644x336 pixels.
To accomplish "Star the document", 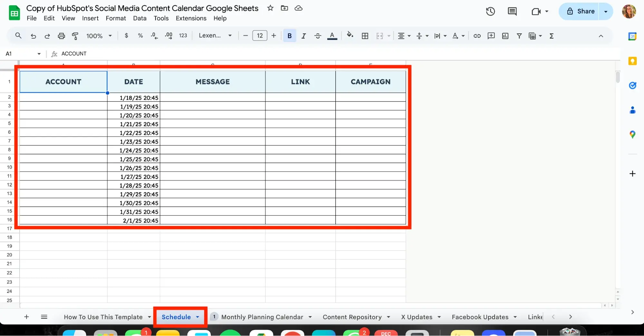I will pos(270,8).
